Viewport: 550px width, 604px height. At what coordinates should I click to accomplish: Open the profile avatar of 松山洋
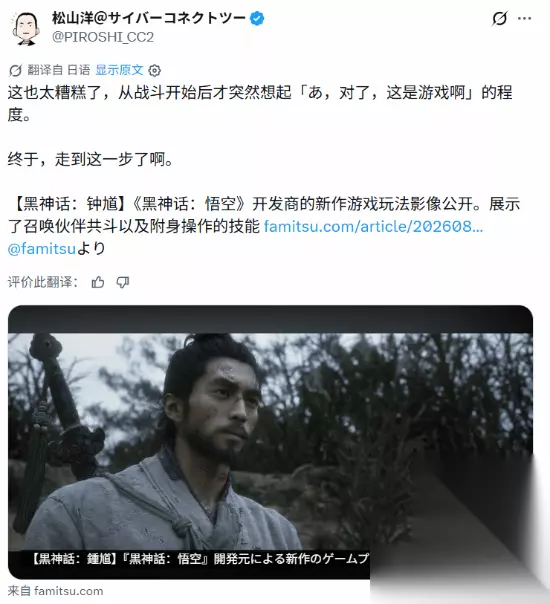pos(26,28)
